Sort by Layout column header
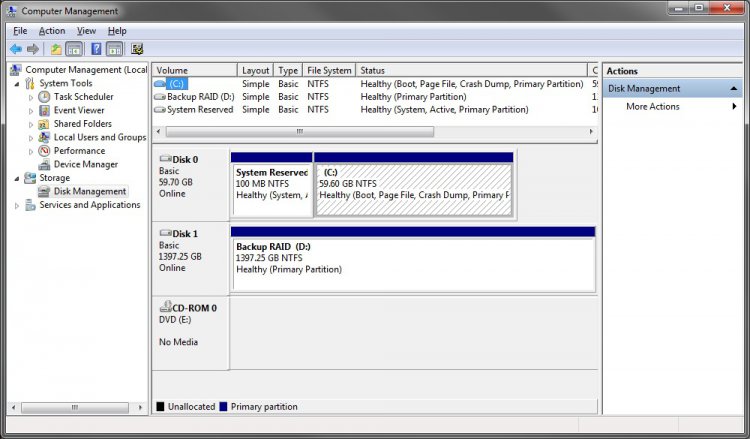Screen dimensions: 750x439 point(255,70)
